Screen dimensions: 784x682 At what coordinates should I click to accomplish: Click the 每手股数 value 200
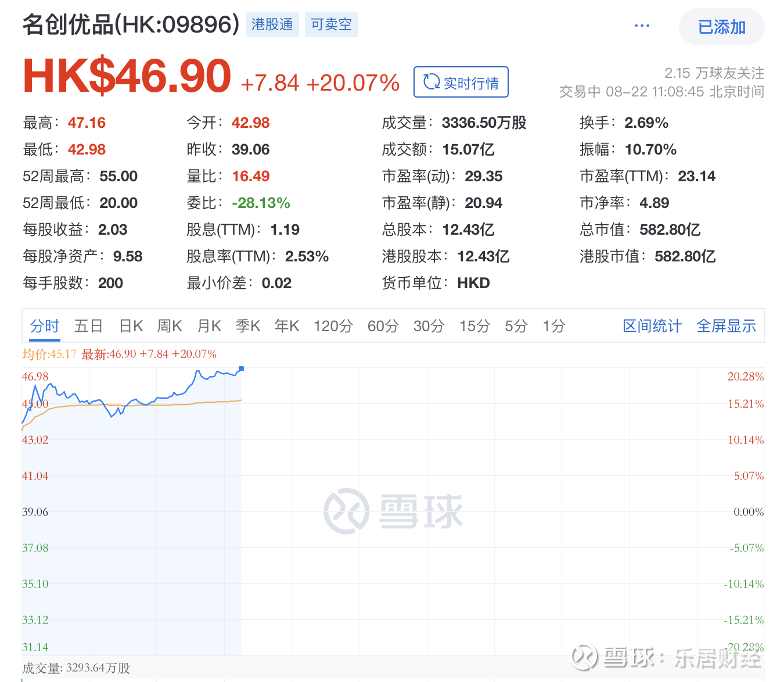click(x=110, y=283)
